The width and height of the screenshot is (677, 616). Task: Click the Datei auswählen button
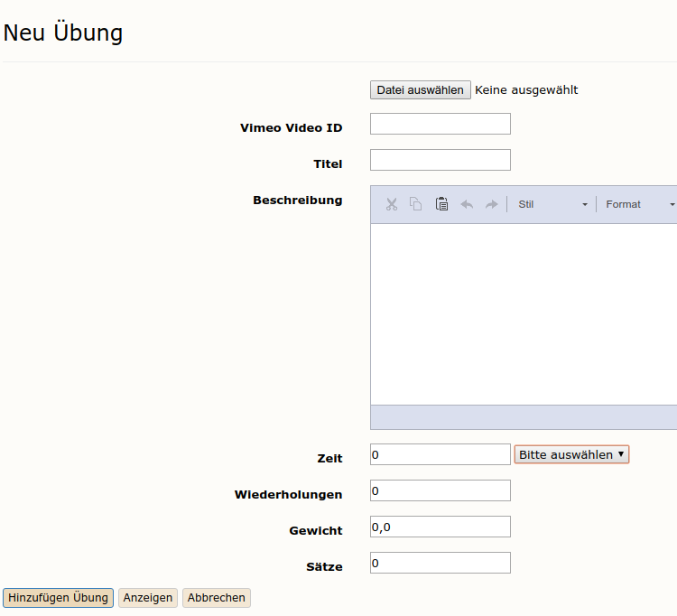pos(420,89)
